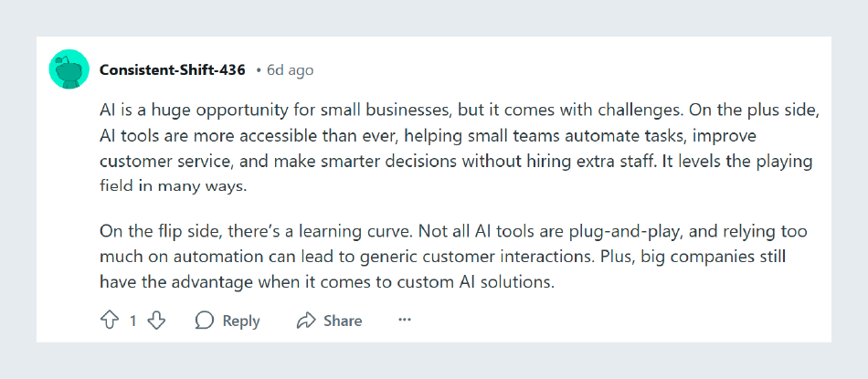Click the first paragraph about AI opportunity
Image resolution: width=868 pixels, height=379 pixels.
459,148
